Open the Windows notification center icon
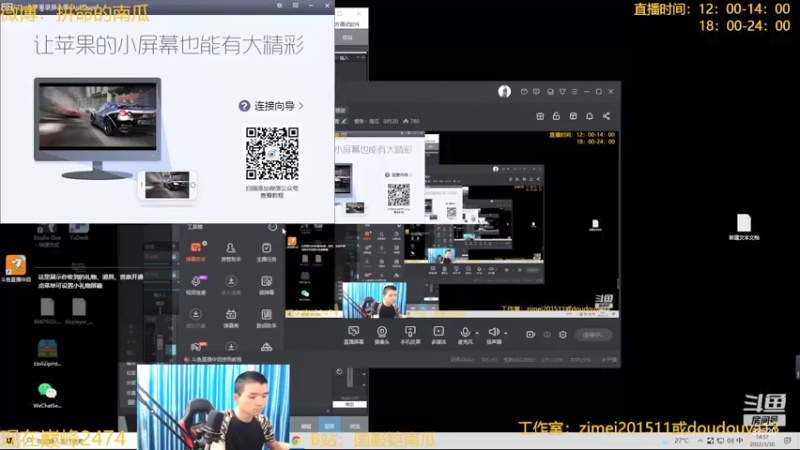 point(788,440)
